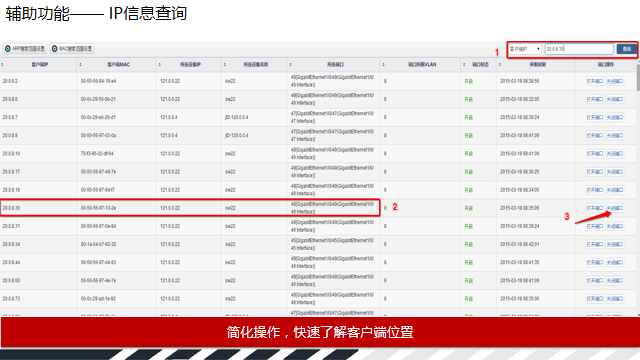Click the 采集时间 column header
Image resolution: width=640 pixels, height=360 pixels.
point(538,64)
